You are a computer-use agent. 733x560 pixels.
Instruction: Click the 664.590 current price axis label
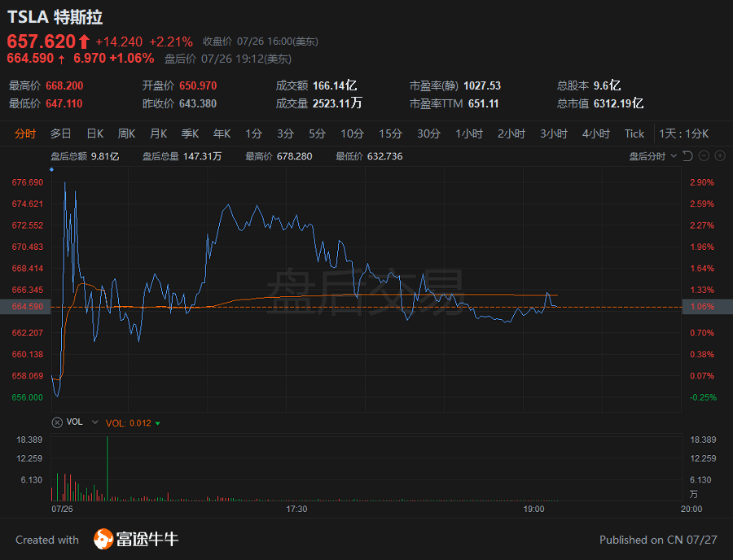[x=25, y=307]
